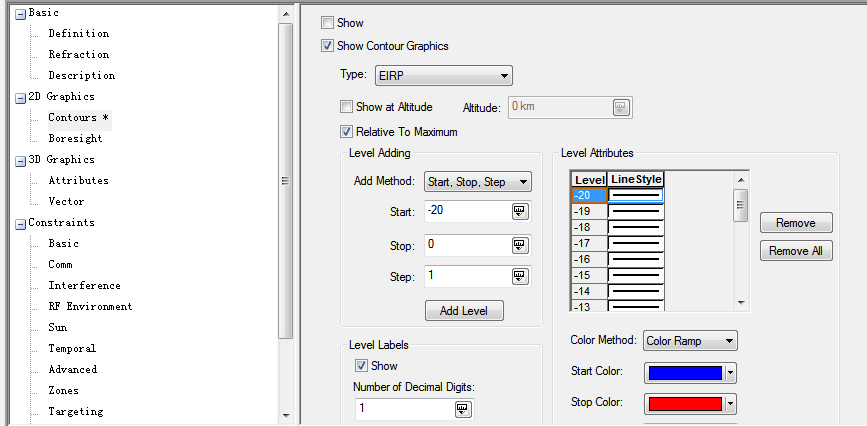Select Refraction page in tree
The height and width of the screenshot is (426, 867).
click(x=79, y=54)
